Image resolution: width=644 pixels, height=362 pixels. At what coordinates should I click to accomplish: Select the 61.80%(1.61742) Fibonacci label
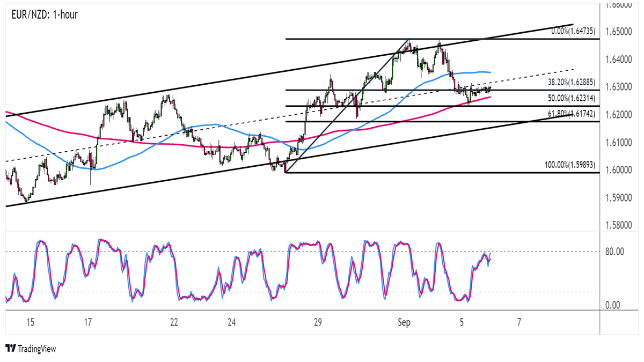point(570,114)
